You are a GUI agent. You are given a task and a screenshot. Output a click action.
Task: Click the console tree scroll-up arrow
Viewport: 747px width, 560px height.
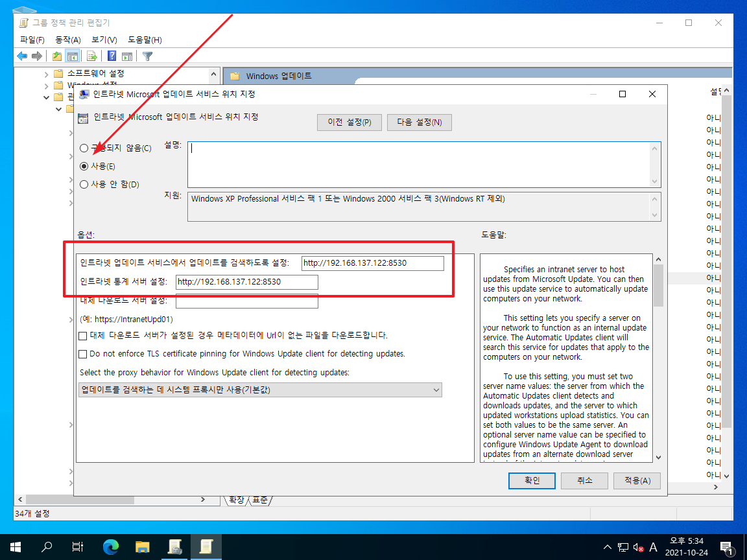coord(213,75)
